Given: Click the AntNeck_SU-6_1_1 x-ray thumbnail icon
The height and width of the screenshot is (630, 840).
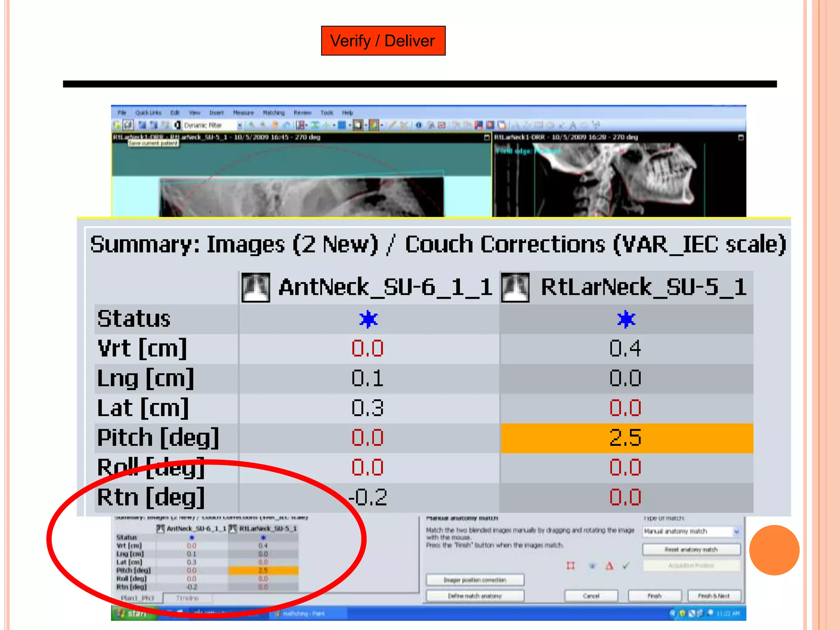Looking at the screenshot, I should 256,288.
